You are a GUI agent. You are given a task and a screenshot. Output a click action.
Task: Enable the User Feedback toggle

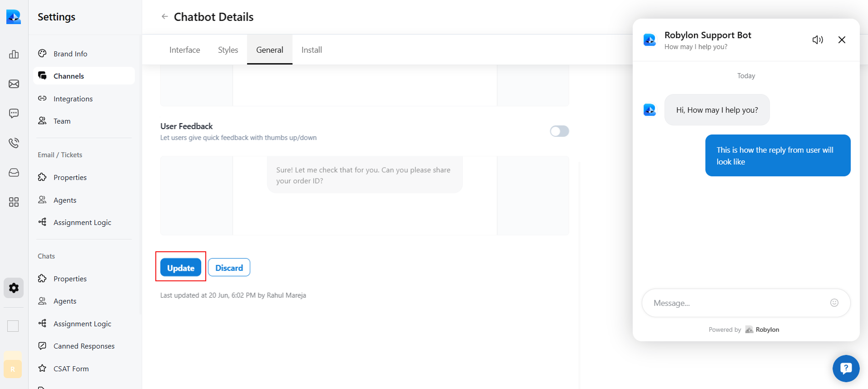pos(560,131)
